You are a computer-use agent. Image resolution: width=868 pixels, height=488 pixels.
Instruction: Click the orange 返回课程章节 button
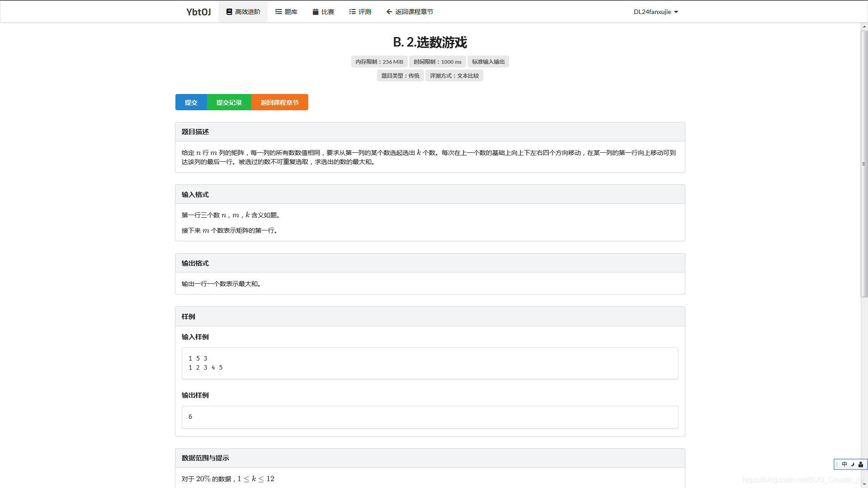coord(279,102)
